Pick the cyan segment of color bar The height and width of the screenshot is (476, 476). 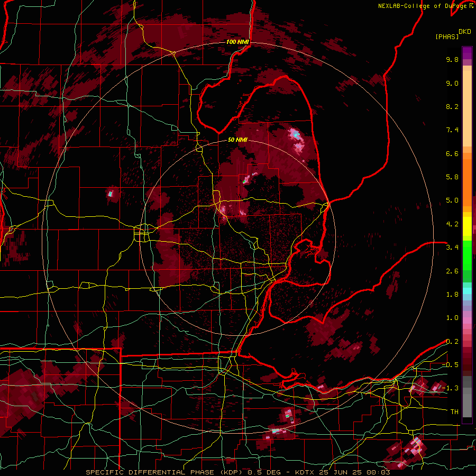(x=467, y=291)
